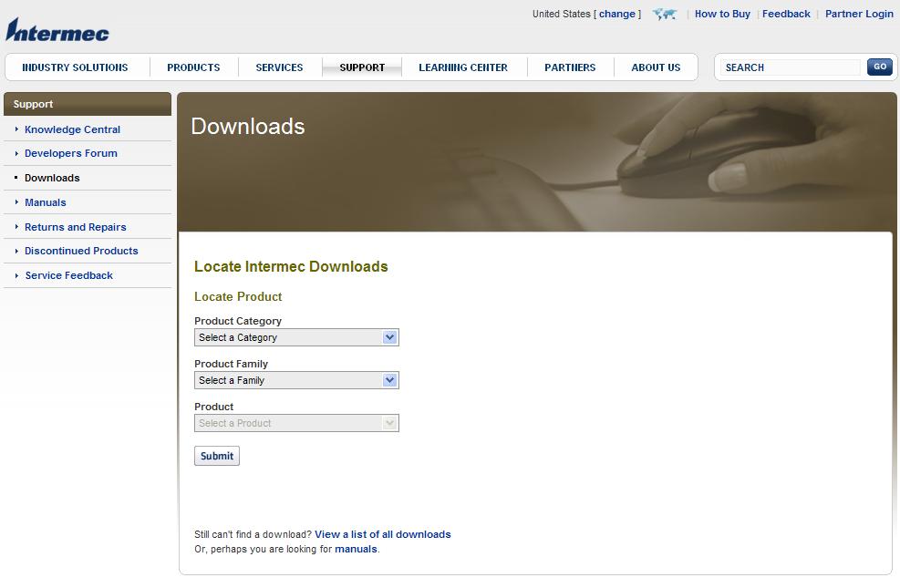Follow the manuals link in the footer text
This screenshot has width=900, height=588.
(356, 549)
